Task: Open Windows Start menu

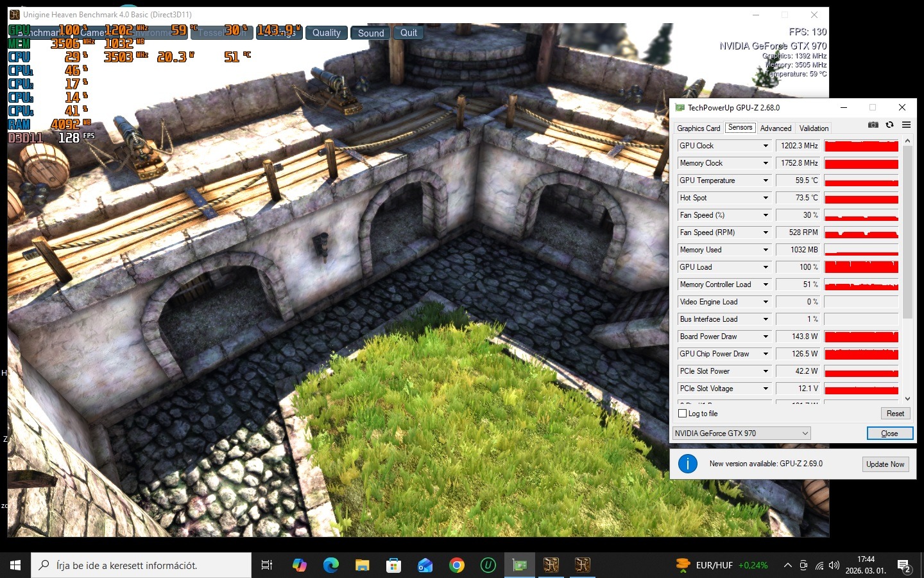Action: [15, 565]
